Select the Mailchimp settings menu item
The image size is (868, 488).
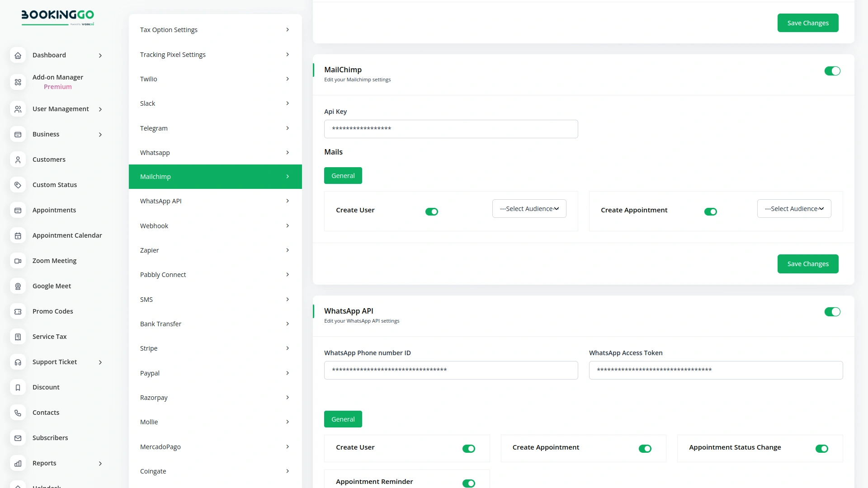tap(215, 176)
